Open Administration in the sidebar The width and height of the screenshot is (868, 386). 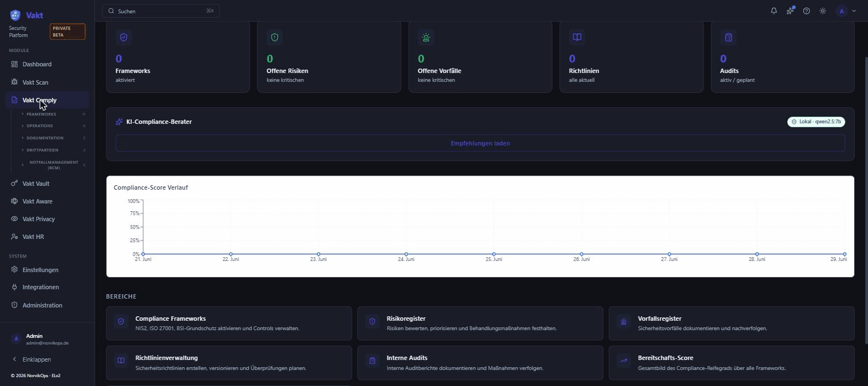48,305
